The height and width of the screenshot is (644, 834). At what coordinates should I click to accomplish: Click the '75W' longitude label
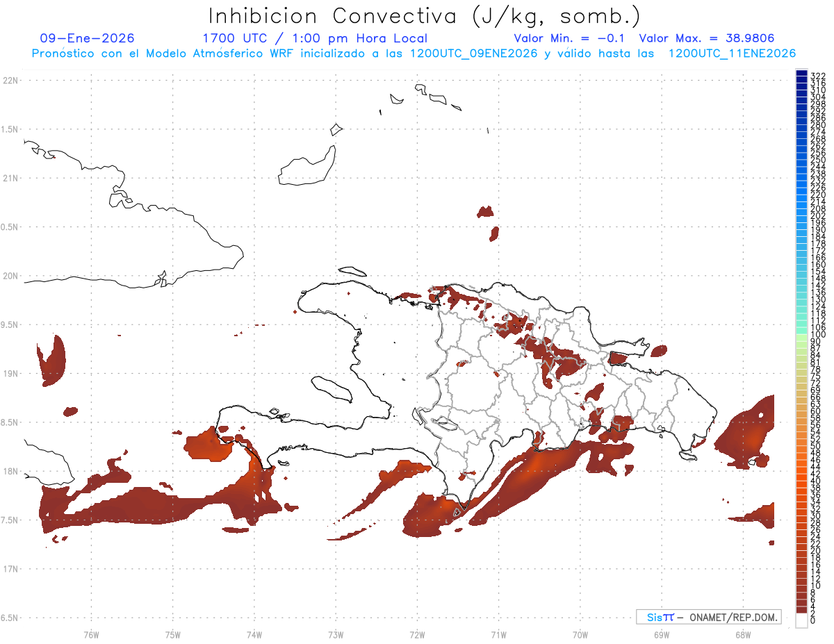(x=173, y=635)
